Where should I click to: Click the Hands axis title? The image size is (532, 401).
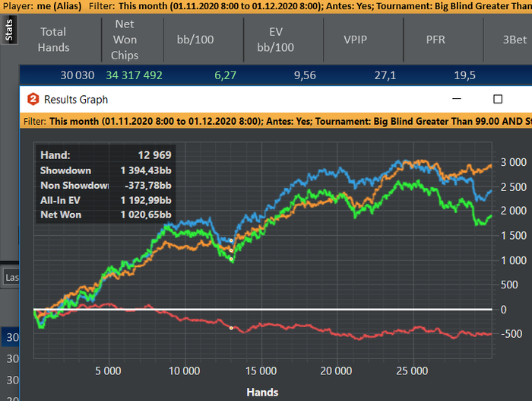tap(262, 392)
